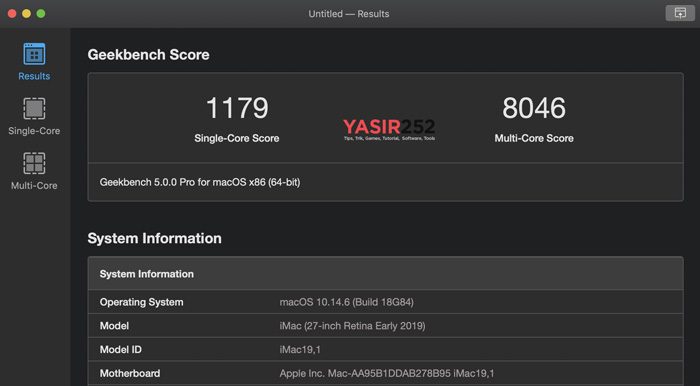700x386 pixels.
Task: Click the Geekbench Score heading
Action: pos(148,54)
